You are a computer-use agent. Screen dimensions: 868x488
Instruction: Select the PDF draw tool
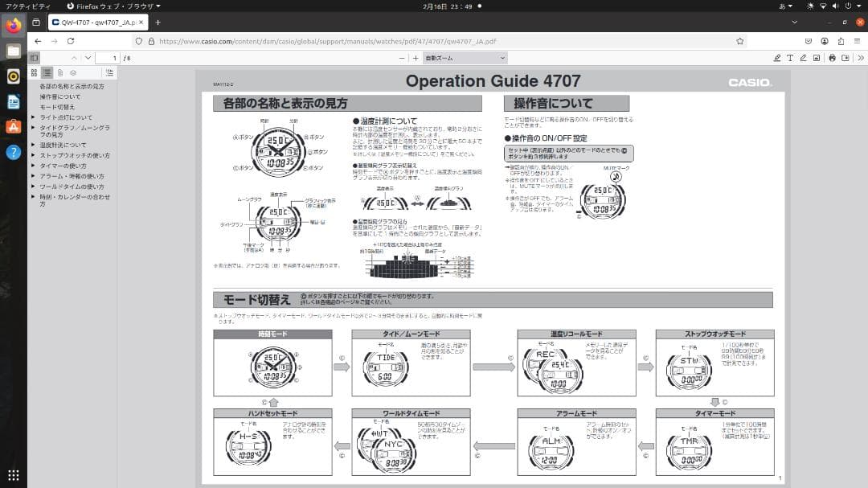(x=803, y=58)
